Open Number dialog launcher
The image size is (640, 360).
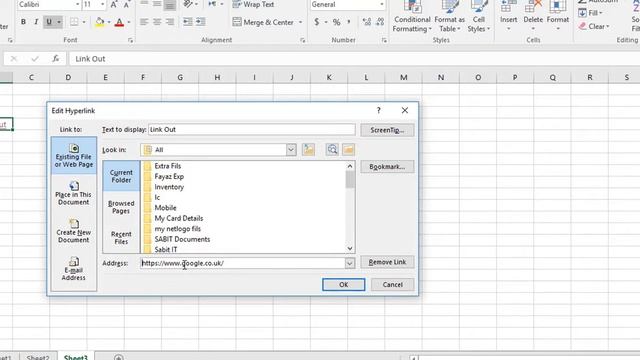tap(384, 40)
